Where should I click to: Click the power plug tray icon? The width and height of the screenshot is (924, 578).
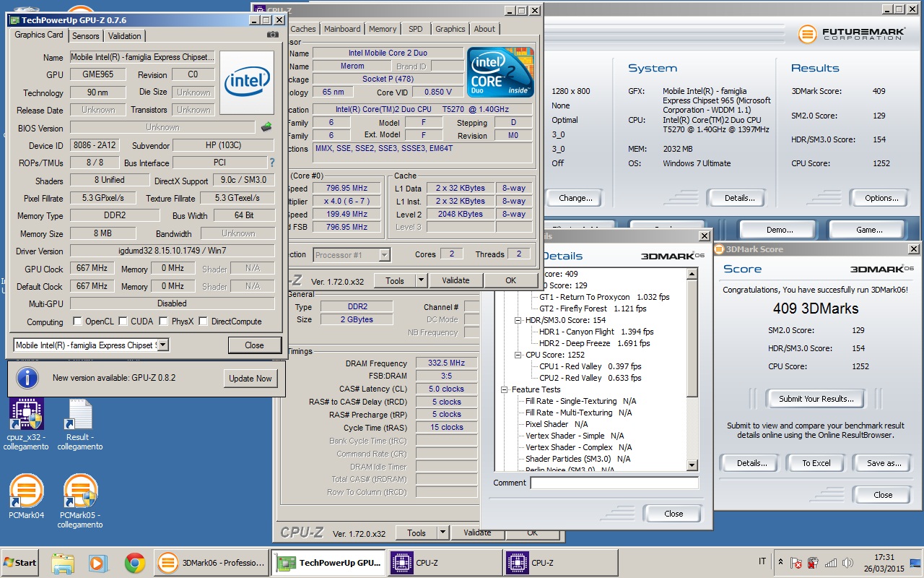click(813, 563)
